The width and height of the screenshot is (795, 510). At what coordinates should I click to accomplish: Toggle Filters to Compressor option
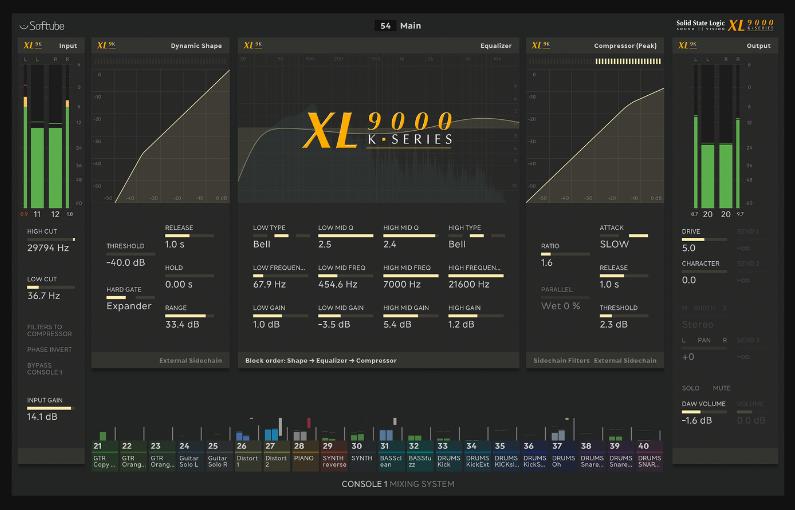[49, 330]
